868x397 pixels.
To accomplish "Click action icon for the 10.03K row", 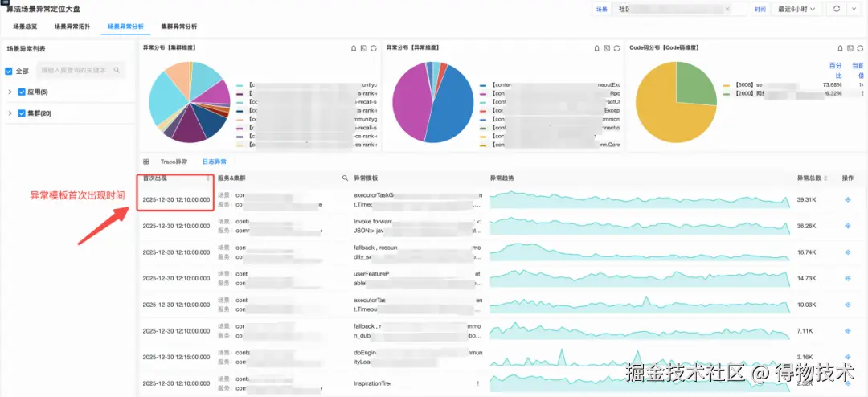I will click(848, 305).
